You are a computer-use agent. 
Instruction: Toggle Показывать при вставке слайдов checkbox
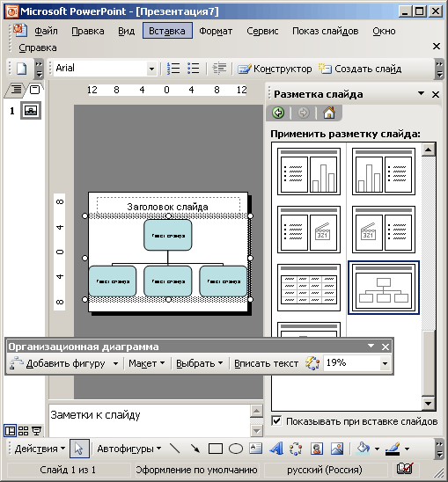pyautogui.click(x=276, y=420)
